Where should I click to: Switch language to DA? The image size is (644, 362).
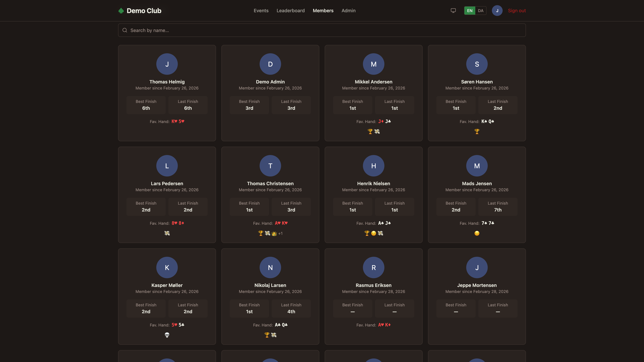point(480,11)
